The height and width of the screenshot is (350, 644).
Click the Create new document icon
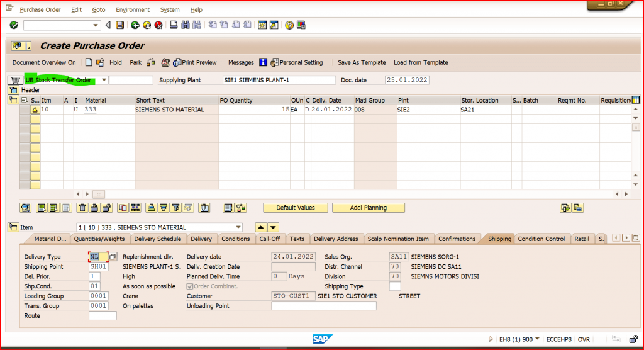coord(89,62)
